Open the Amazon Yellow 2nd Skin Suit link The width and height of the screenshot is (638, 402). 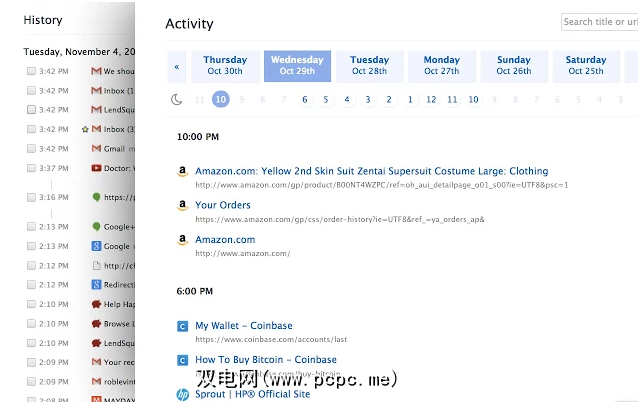(x=371, y=171)
